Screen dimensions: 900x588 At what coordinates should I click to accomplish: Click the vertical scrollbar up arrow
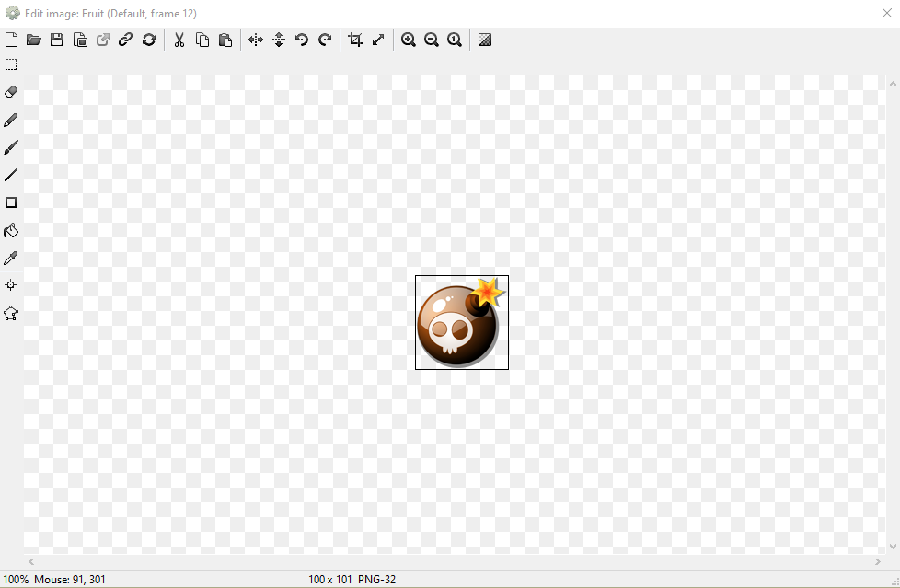[893, 84]
